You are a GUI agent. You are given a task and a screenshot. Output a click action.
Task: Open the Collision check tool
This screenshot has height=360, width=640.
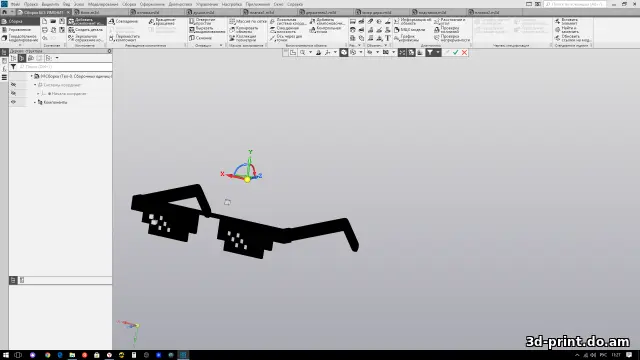click(x=447, y=30)
